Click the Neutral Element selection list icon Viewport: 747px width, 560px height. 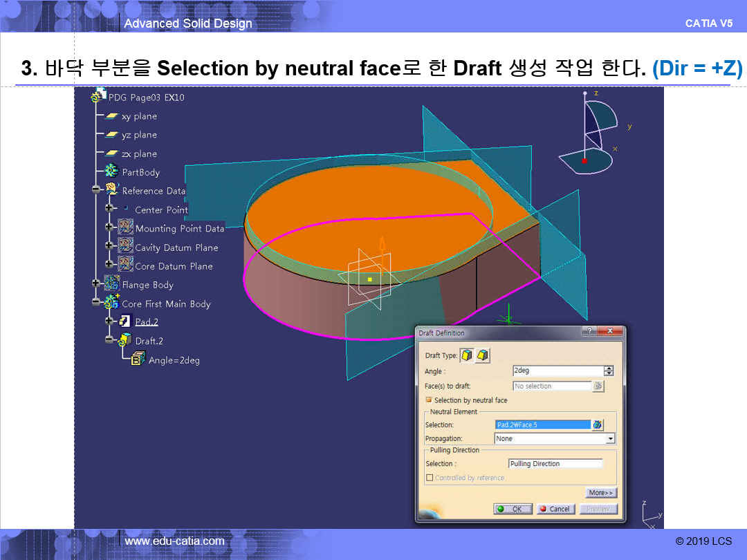[598, 425]
